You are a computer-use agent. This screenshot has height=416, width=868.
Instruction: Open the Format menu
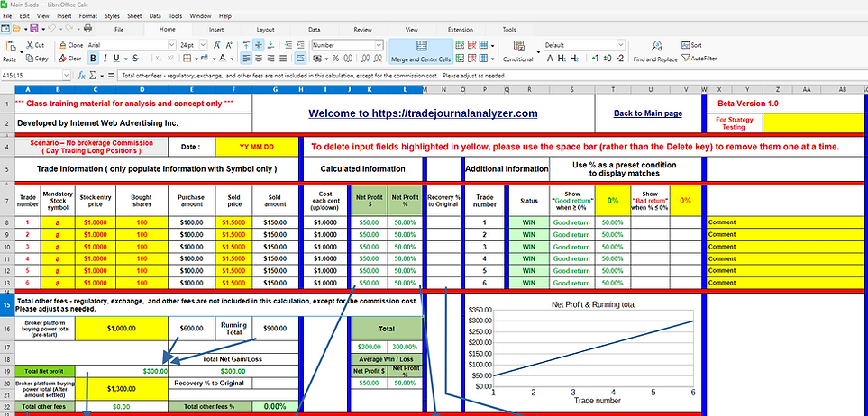click(x=87, y=16)
